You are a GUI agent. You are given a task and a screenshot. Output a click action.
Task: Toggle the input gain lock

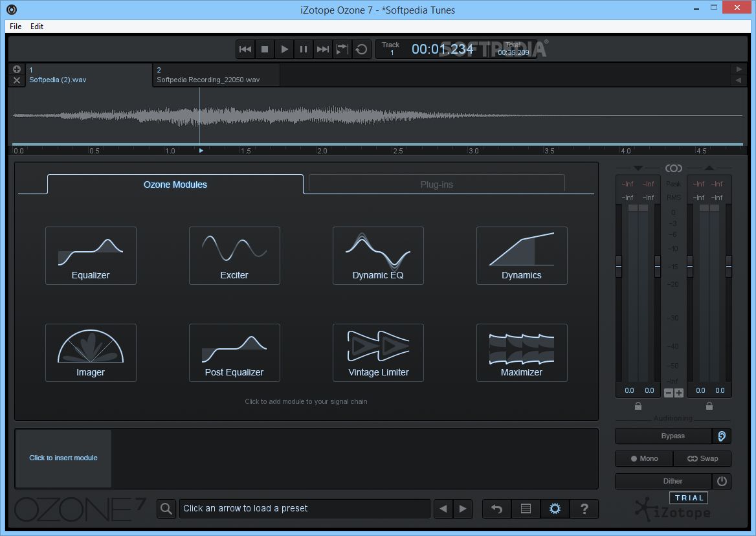click(638, 406)
